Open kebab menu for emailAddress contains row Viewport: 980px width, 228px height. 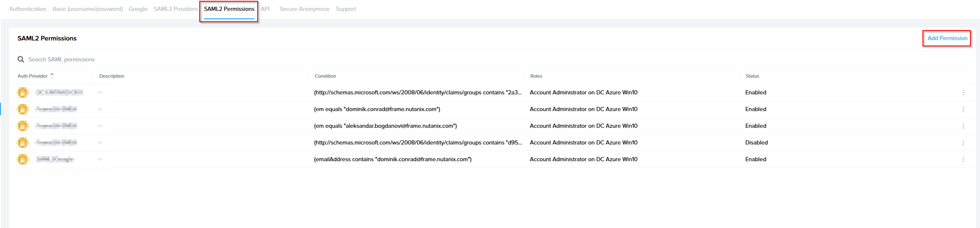click(x=963, y=160)
